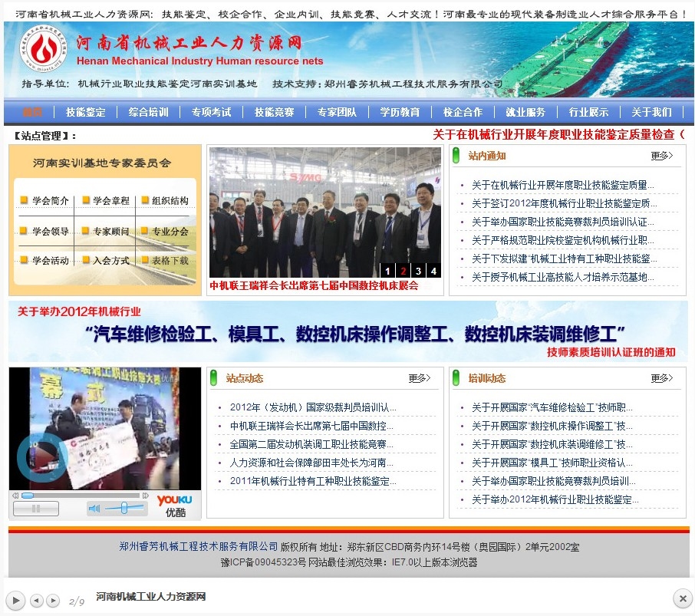Viewport: 695px width, 616px height.
Task: Open the 行业展示 navigation tab
Action: tap(588, 112)
